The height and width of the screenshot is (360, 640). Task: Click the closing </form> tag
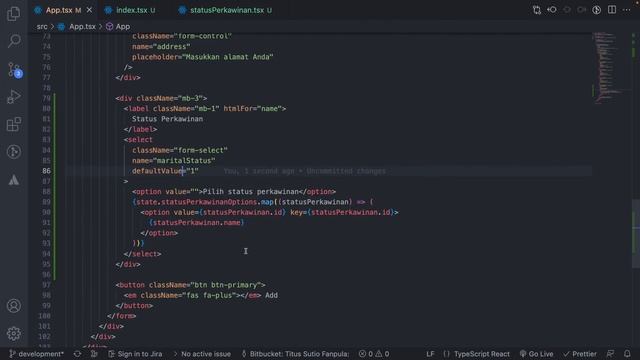click(x=121, y=316)
